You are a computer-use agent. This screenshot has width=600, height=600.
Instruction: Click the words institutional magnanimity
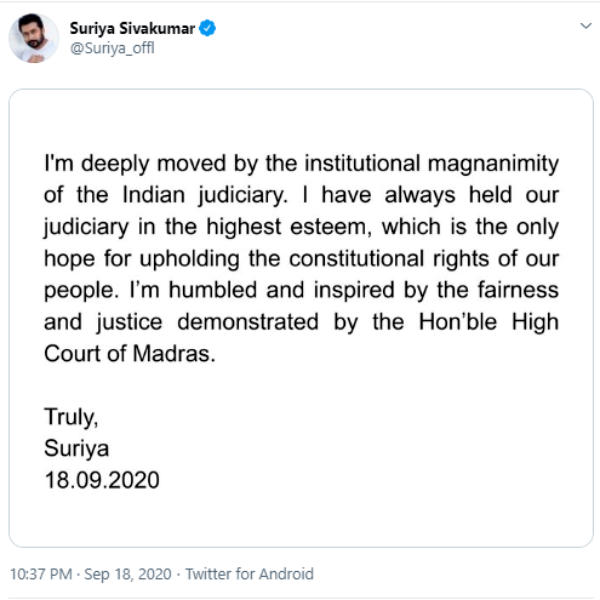(432, 164)
